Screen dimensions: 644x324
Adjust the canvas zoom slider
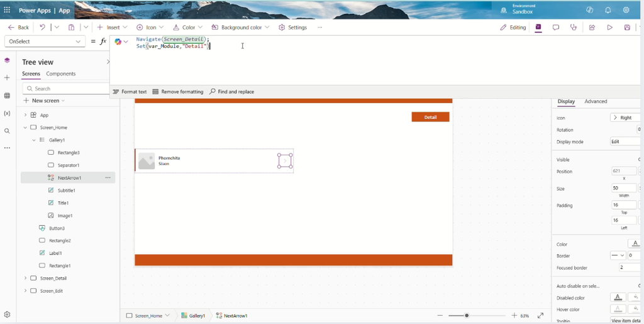coord(466,315)
